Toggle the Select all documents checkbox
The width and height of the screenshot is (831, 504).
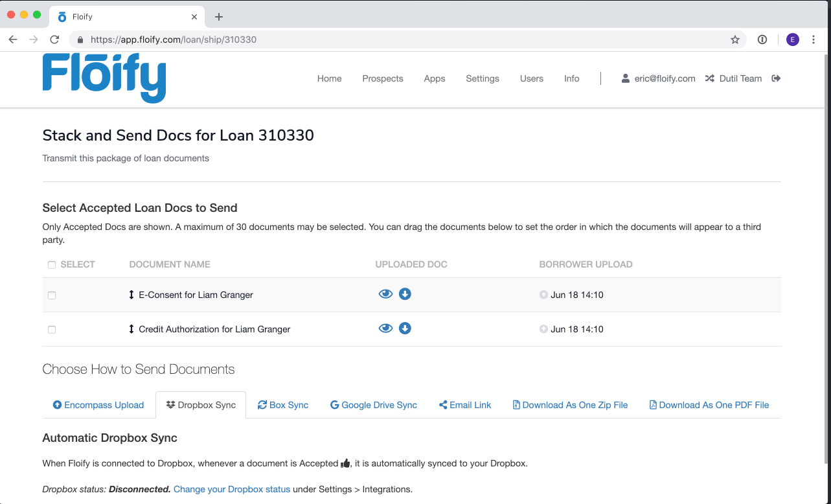click(52, 265)
